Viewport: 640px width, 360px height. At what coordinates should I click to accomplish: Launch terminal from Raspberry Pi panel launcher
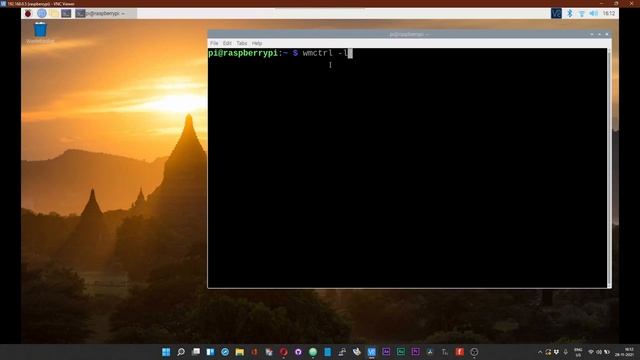tap(66, 13)
